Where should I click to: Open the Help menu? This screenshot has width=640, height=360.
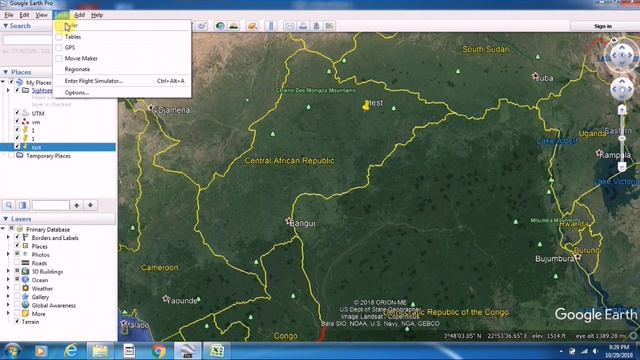pos(97,15)
